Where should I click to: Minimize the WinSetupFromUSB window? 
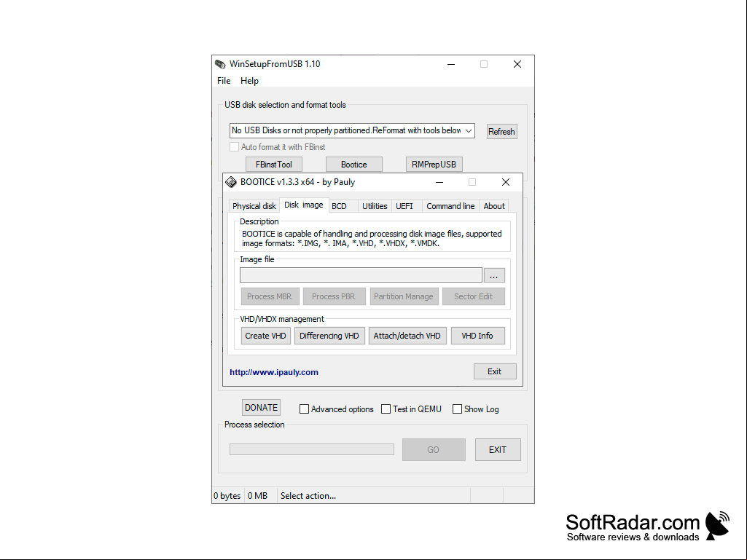tap(451, 64)
